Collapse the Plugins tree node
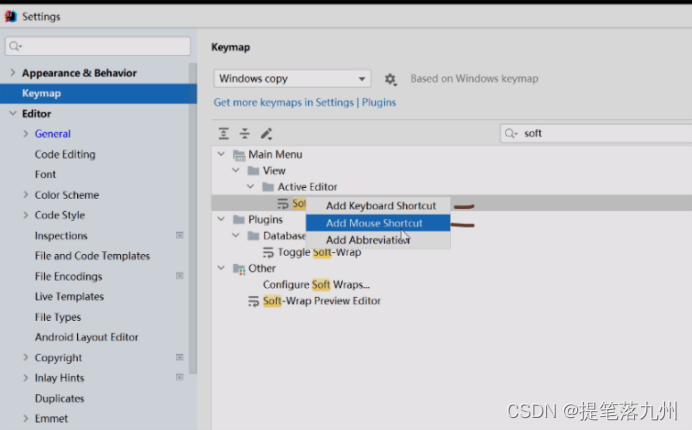This screenshot has width=692, height=430. pyautogui.click(x=221, y=219)
